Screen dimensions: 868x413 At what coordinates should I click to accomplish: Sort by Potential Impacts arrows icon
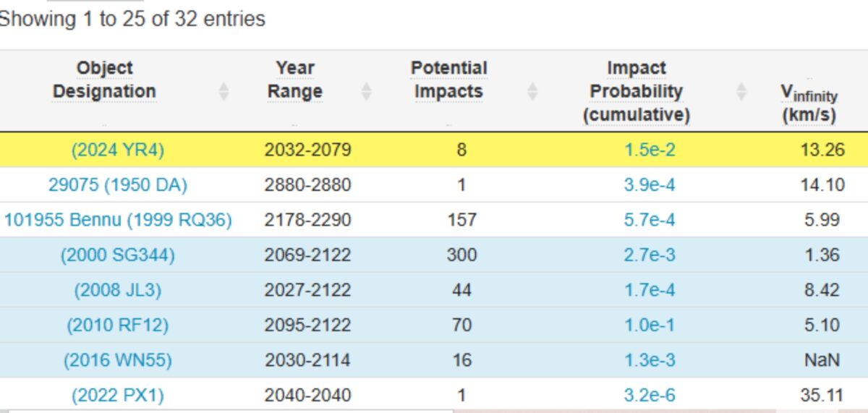(x=533, y=92)
